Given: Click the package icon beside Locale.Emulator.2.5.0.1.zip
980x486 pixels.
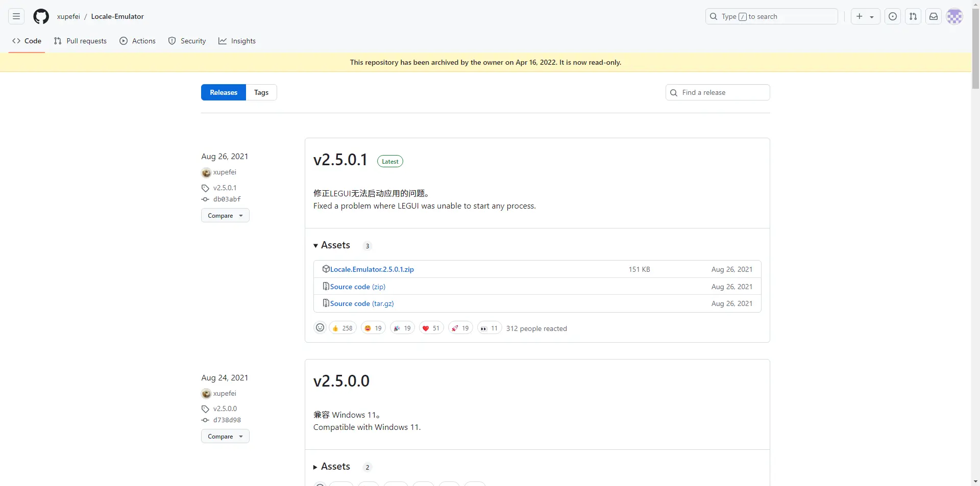Looking at the screenshot, I should click(326, 269).
